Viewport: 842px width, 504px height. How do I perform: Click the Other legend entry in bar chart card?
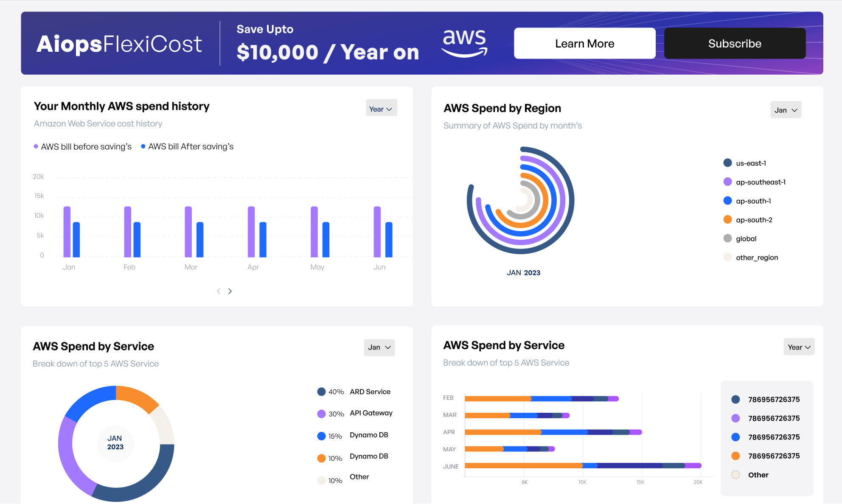[750, 475]
